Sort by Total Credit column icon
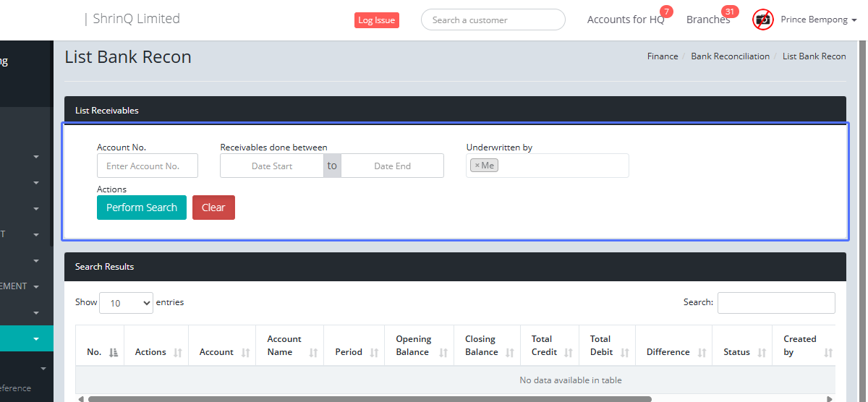868x402 pixels. 569,352
